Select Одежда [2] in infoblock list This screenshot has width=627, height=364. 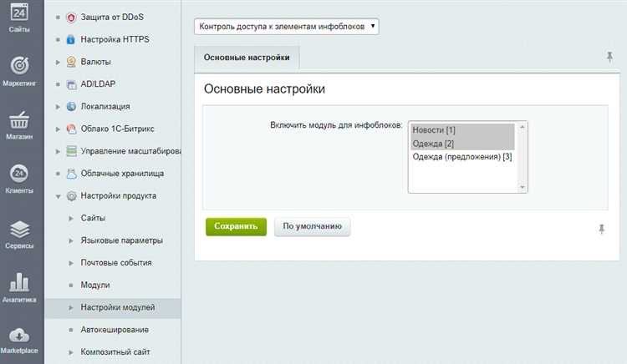coord(462,144)
